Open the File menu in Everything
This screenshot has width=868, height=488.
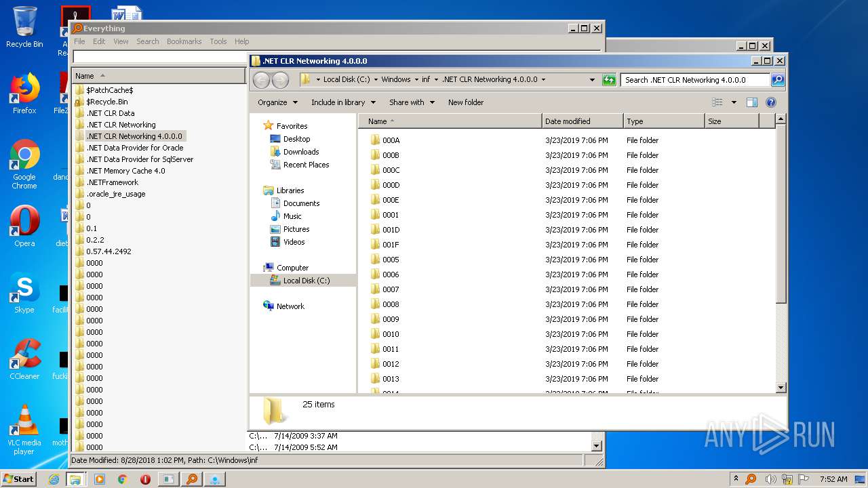pos(79,41)
